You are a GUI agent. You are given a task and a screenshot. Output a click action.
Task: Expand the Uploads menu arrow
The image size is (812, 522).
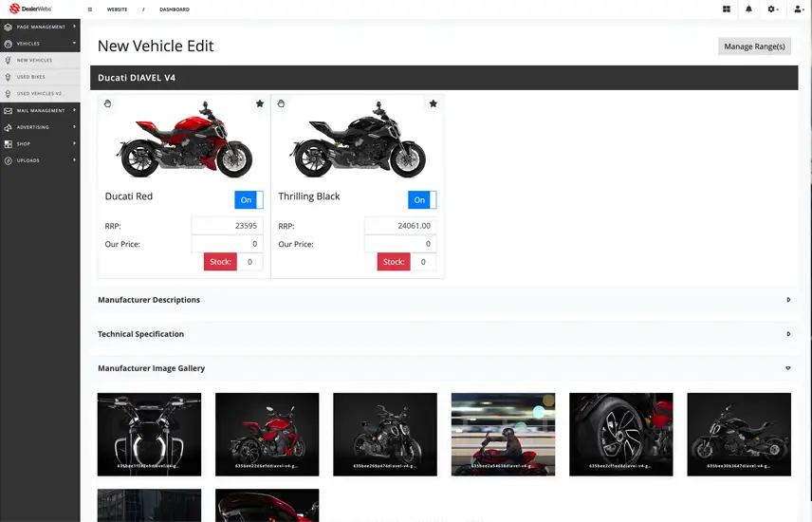tap(75, 160)
